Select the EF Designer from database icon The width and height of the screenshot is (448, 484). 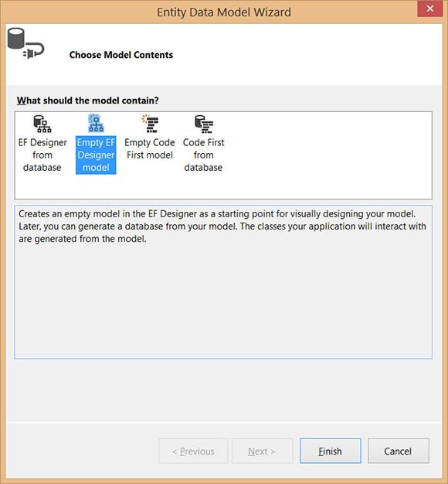pyautogui.click(x=42, y=124)
